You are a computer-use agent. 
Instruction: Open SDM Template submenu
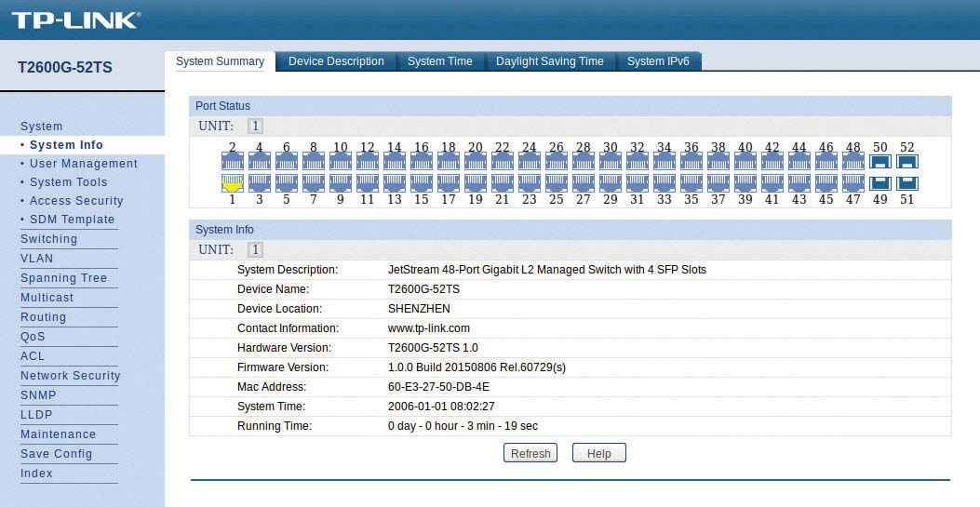pos(72,220)
